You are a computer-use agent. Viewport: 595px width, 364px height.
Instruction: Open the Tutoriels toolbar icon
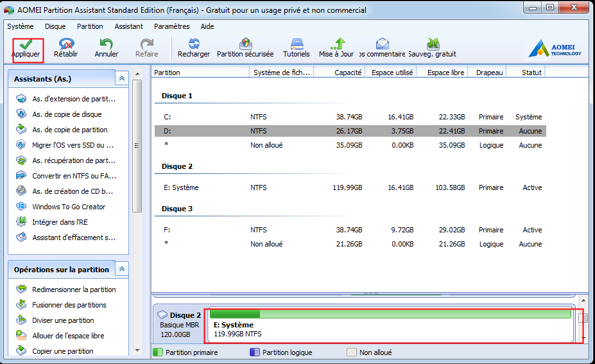pos(296,44)
